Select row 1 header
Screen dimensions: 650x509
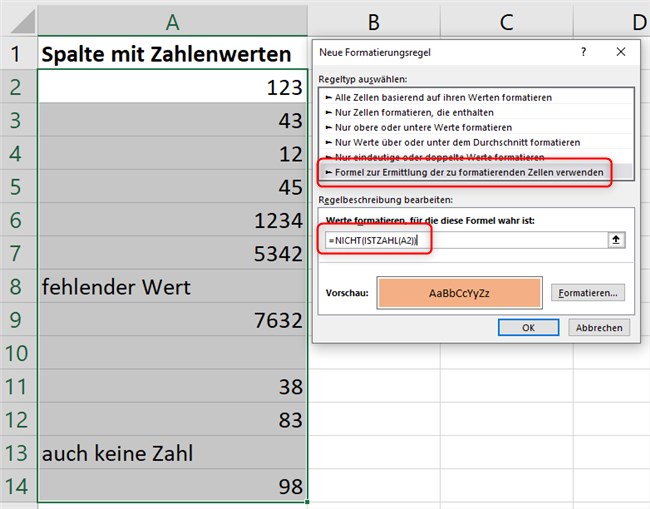[x=18, y=53]
